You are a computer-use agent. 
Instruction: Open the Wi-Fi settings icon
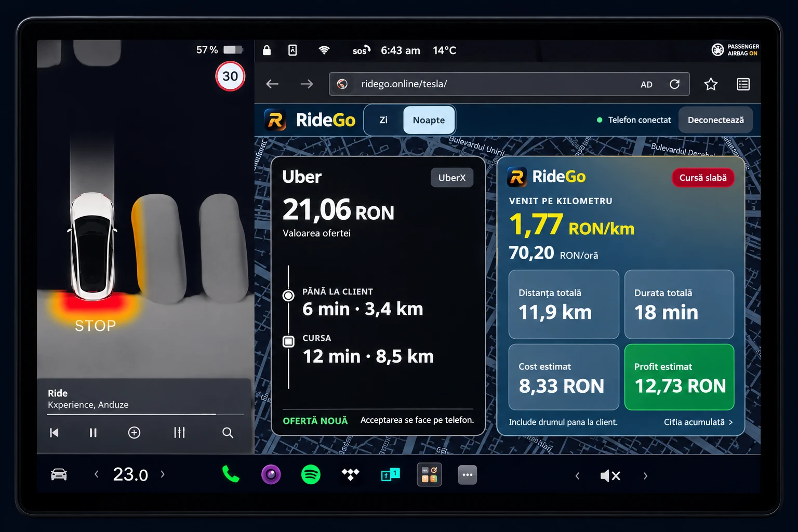point(324,50)
